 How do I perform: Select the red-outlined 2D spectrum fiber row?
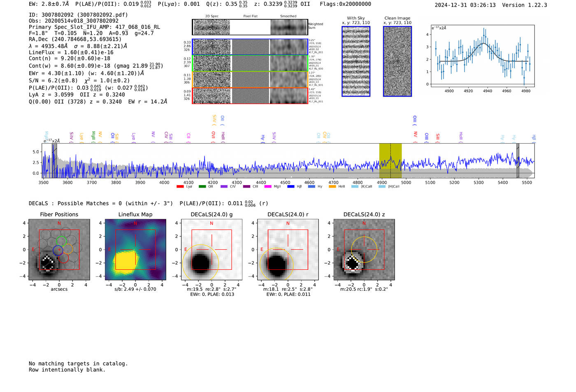pyautogui.click(x=250, y=95)
